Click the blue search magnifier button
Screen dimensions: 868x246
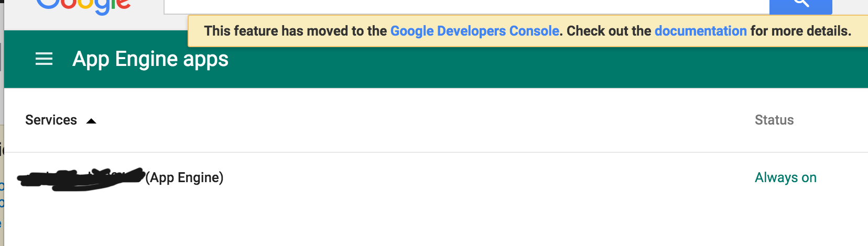tap(800, 6)
